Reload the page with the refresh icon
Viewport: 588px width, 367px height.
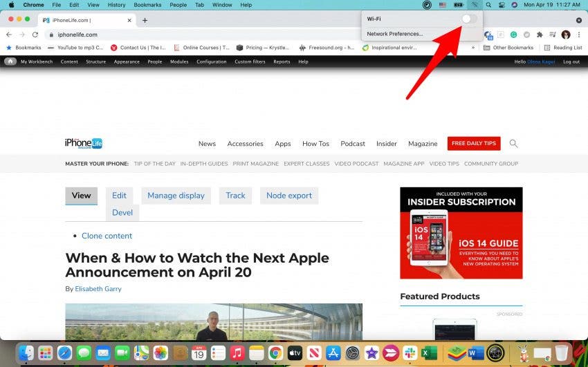[x=37, y=35]
